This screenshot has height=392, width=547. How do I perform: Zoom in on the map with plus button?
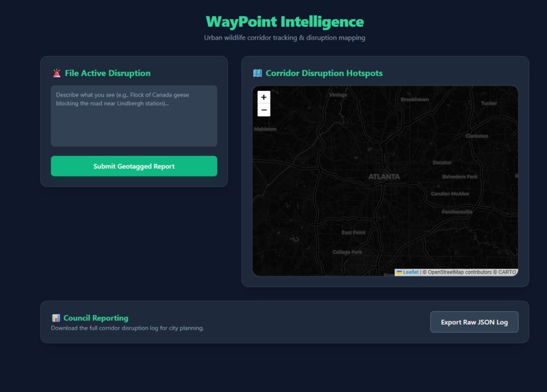click(x=264, y=97)
